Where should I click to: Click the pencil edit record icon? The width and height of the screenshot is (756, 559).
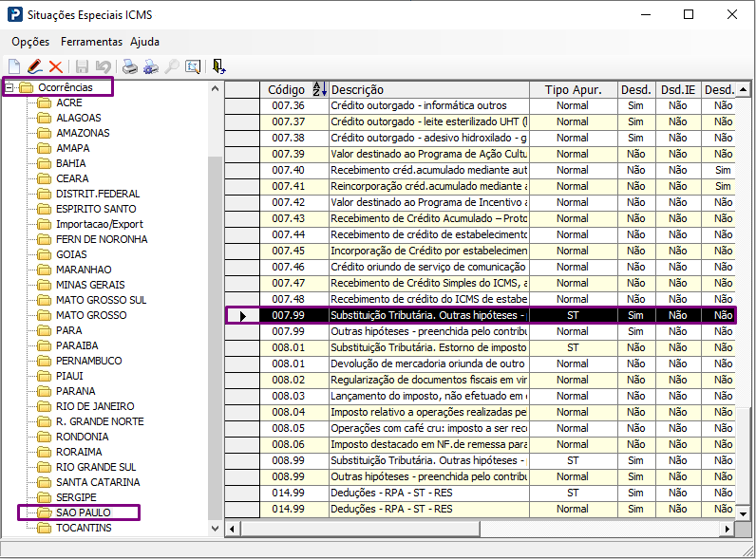click(35, 66)
